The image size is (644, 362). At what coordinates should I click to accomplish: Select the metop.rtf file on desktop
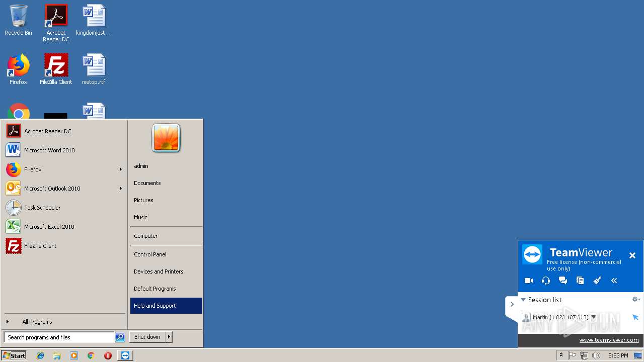94,69
